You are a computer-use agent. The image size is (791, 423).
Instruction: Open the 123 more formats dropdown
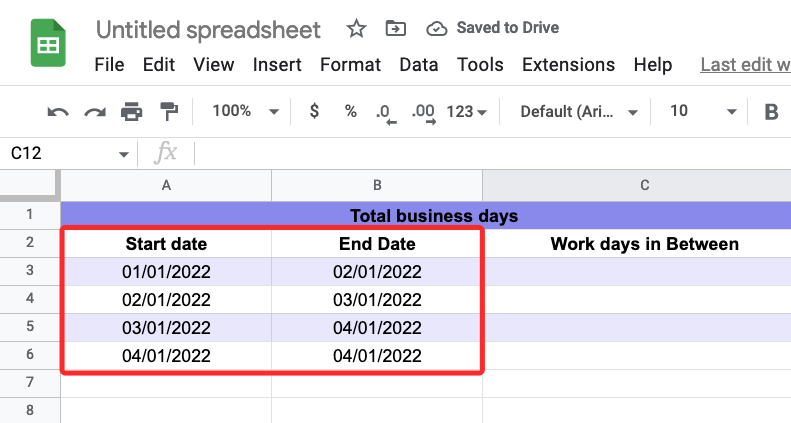click(x=466, y=112)
